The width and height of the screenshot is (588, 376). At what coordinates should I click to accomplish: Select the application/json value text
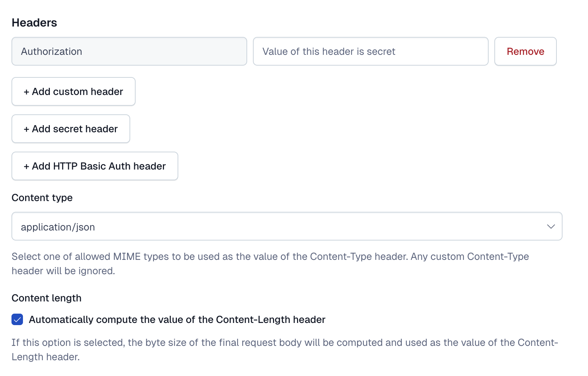pyautogui.click(x=58, y=227)
